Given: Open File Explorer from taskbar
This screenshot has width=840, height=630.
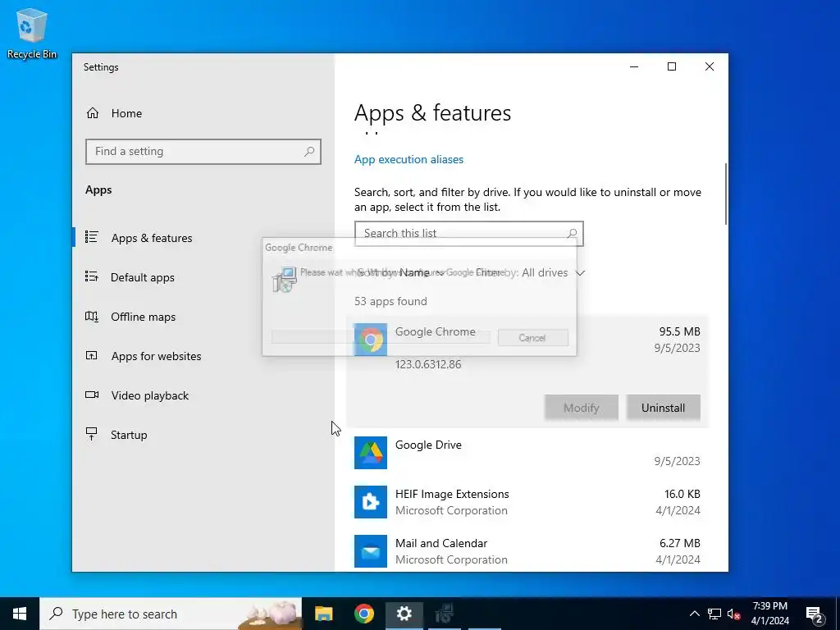Looking at the screenshot, I should tap(323, 614).
